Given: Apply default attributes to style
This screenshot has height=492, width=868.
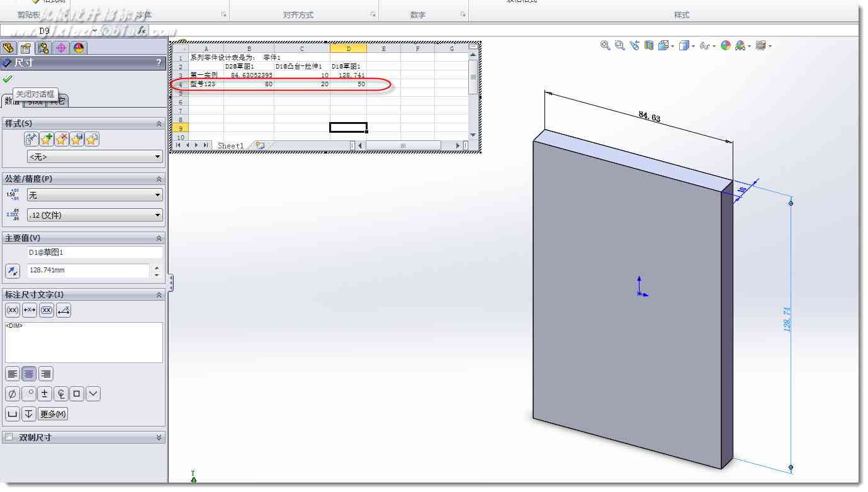Looking at the screenshot, I should [31, 139].
